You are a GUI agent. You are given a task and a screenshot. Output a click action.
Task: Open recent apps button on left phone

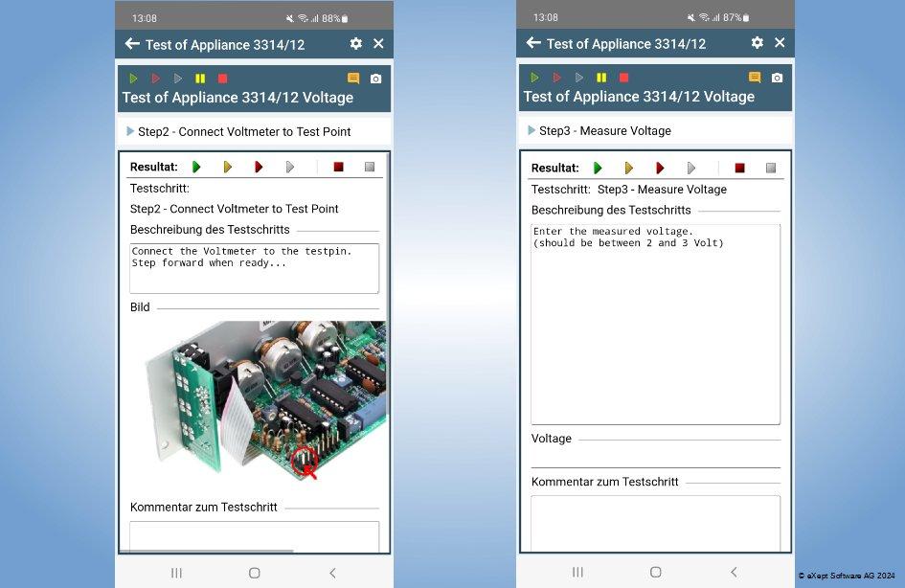click(176, 573)
